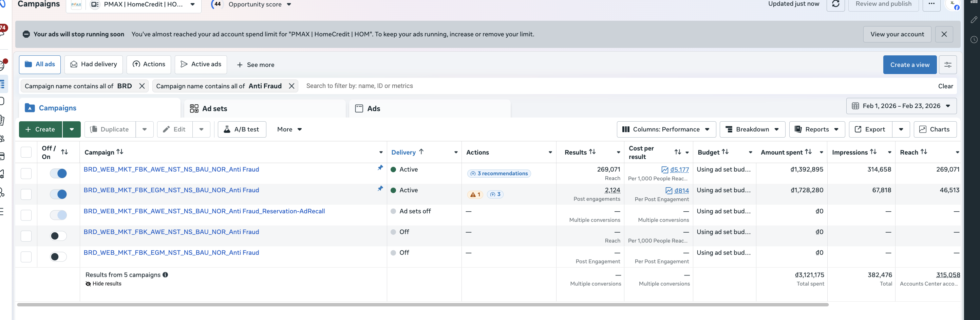980x320 pixels.
Task: Click the info icon beside Results from 5 campaigns
Action: click(x=166, y=275)
